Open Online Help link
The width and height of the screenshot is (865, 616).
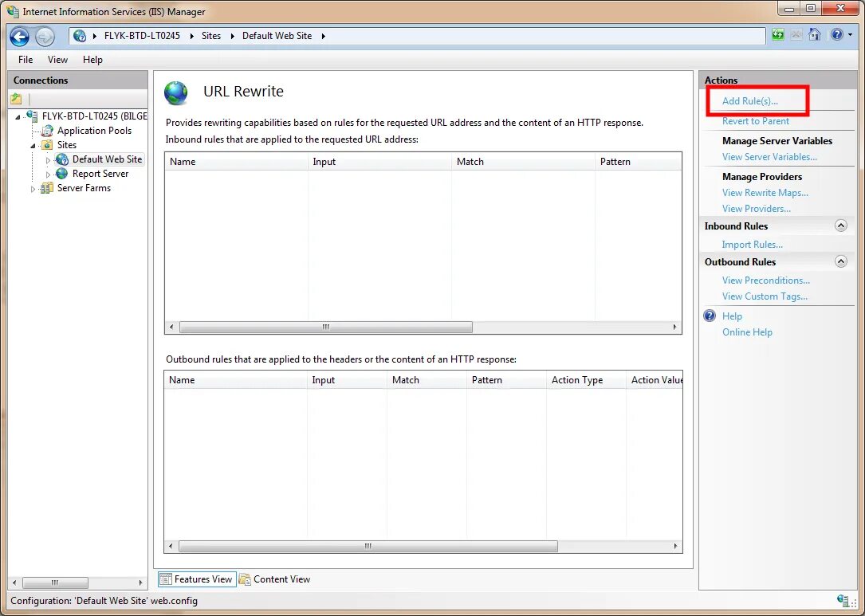coord(747,332)
